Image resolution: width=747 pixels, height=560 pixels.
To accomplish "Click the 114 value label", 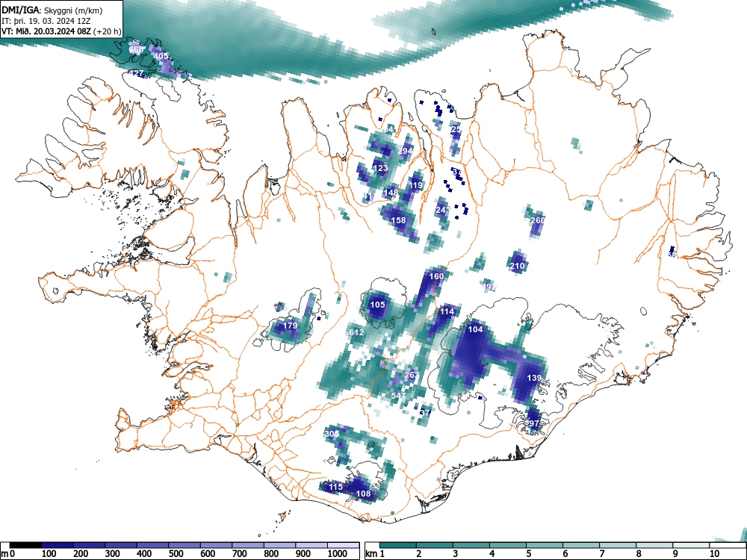I will pos(447,311).
